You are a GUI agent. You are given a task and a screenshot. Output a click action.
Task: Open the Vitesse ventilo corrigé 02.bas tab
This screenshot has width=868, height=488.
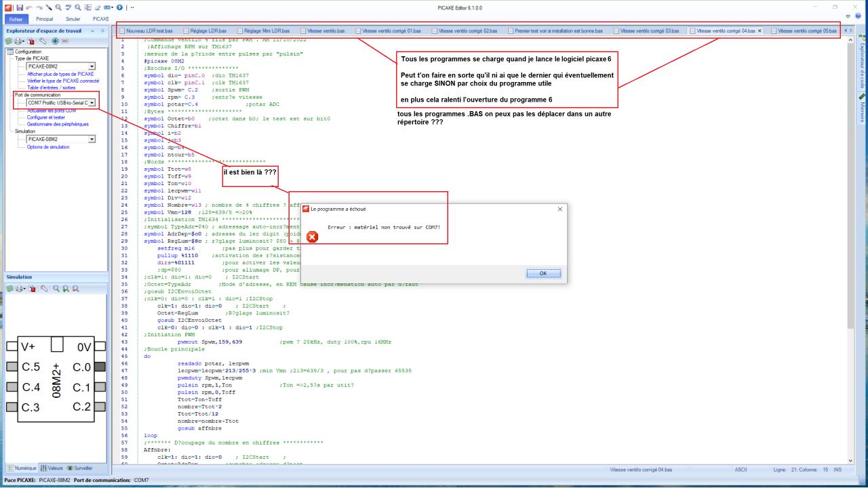(x=464, y=30)
